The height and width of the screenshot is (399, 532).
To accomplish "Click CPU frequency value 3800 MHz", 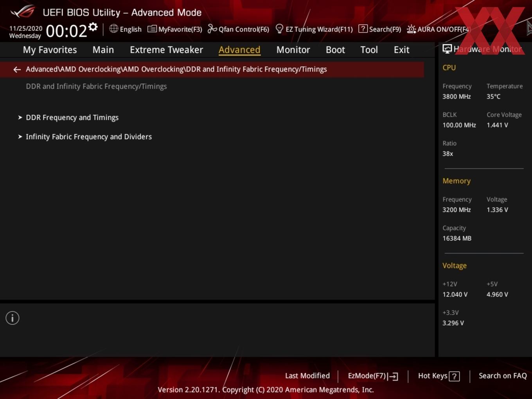I will [457, 96].
